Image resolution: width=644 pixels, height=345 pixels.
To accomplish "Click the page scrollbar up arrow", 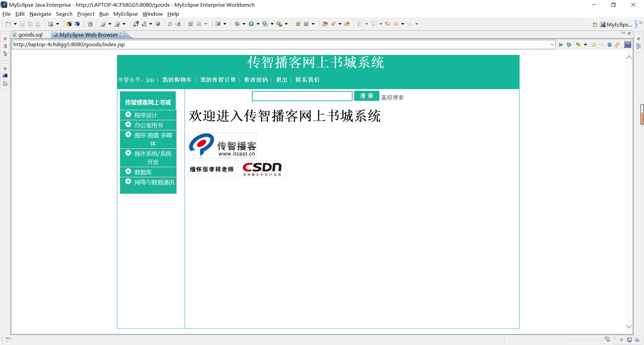I will point(629,57).
